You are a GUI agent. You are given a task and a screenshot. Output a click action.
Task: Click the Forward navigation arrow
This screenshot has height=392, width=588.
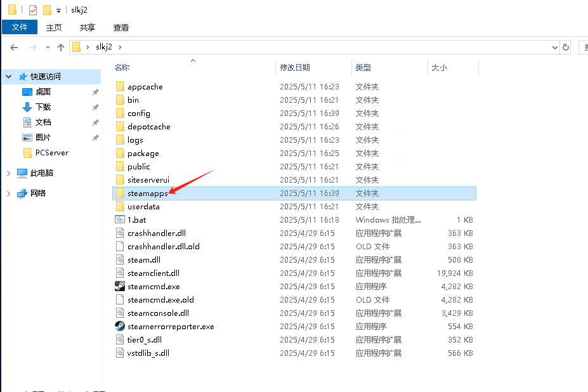(33, 48)
